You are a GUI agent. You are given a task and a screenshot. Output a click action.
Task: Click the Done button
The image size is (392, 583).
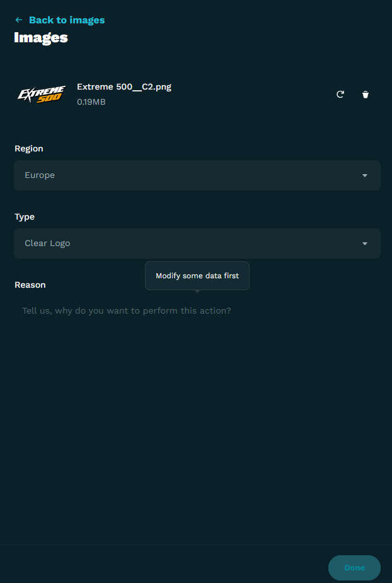pyautogui.click(x=355, y=568)
